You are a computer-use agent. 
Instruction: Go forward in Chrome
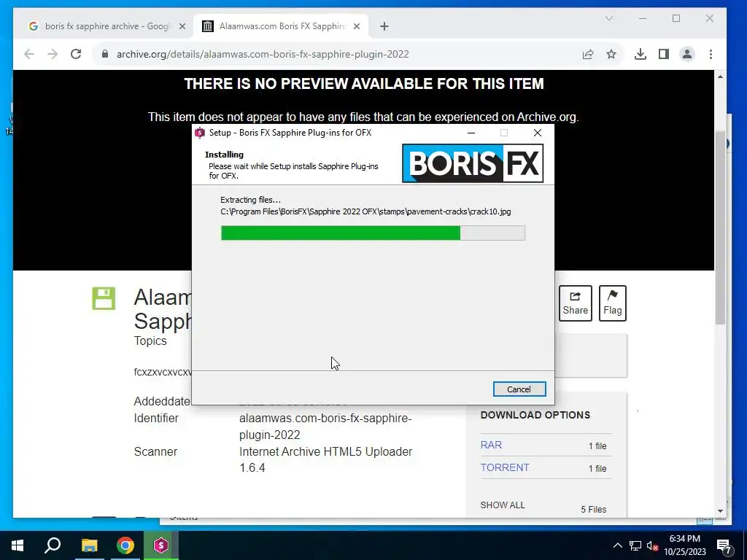tap(53, 54)
